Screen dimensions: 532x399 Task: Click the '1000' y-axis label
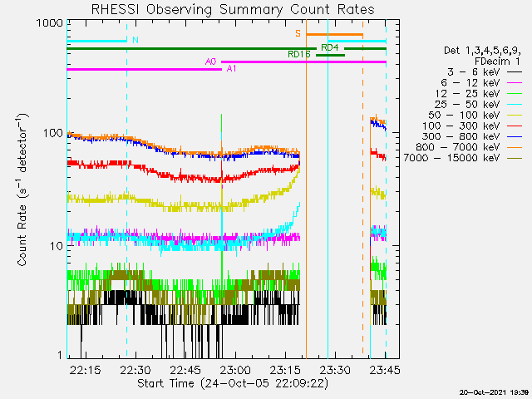50,23
